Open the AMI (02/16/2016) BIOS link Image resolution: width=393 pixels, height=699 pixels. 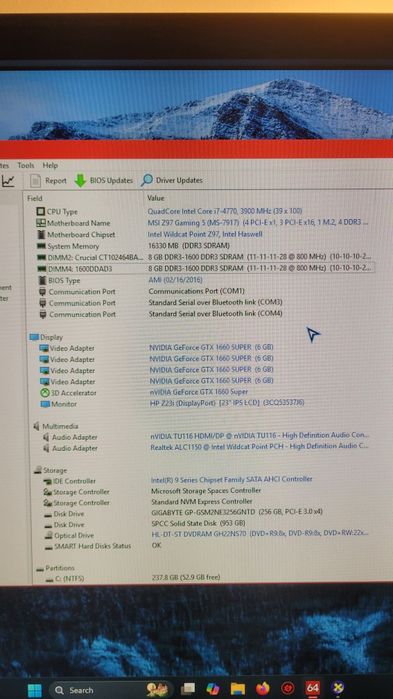pyautogui.click(x=175, y=280)
